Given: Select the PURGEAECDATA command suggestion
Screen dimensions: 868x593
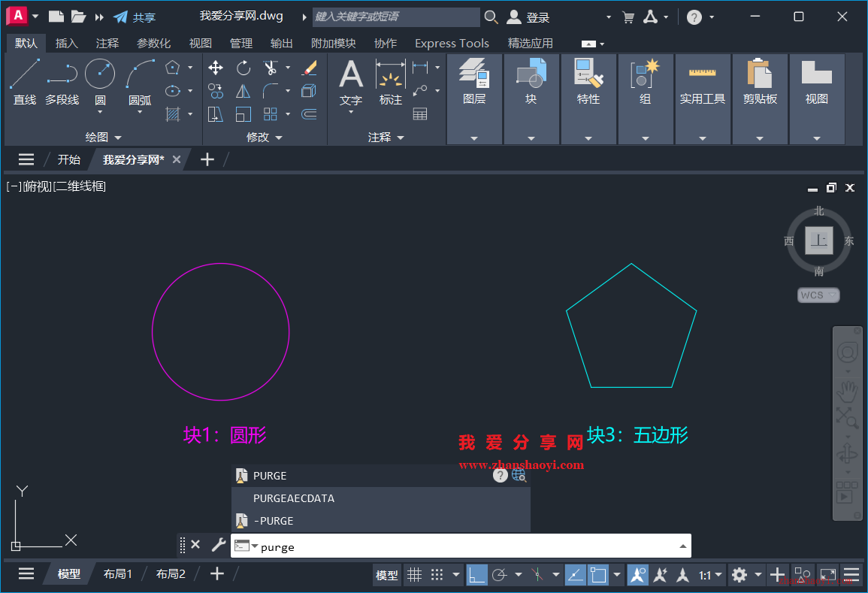Looking at the screenshot, I should (x=380, y=498).
